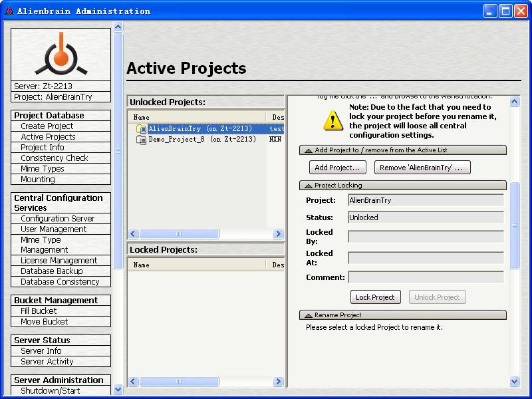
Task: Go to Consistency Check
Action: coord(61,158)
